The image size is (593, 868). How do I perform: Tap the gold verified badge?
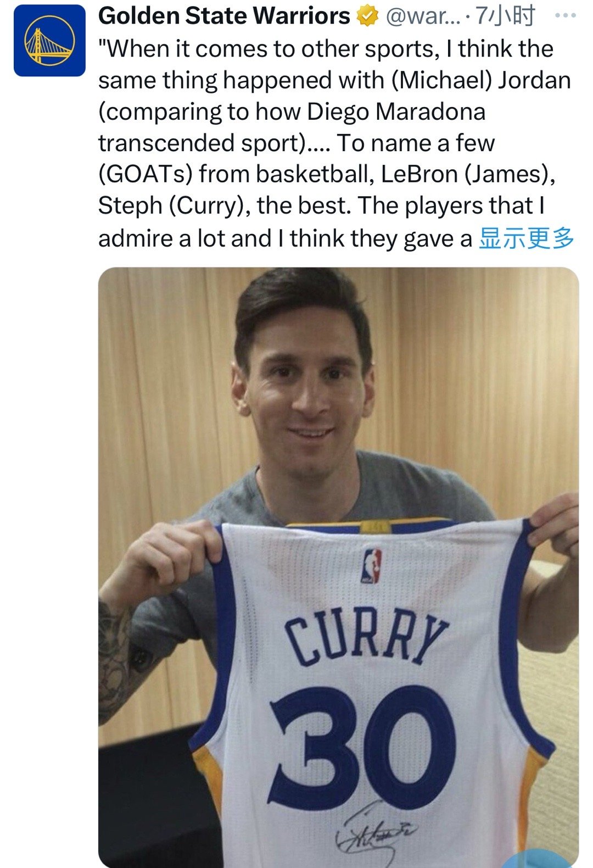[368, 16]
